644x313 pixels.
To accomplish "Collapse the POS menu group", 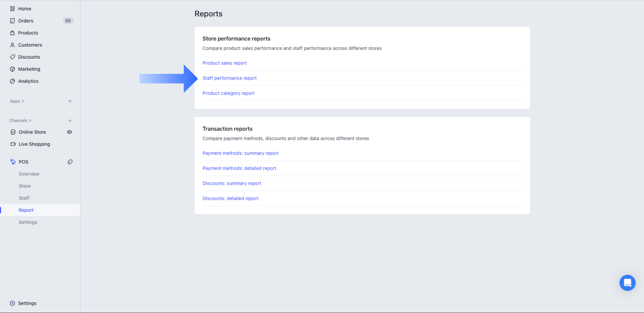I will [23, 162].
